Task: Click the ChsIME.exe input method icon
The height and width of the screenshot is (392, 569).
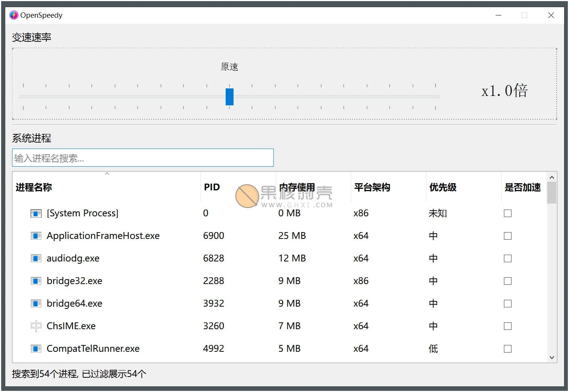Action: 36,326
